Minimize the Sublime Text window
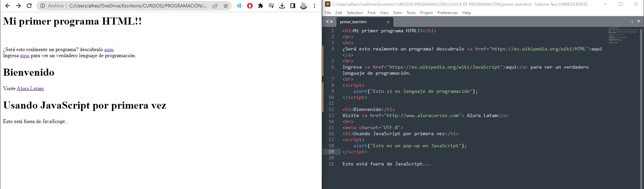644x189 pixels. pos(605,4)
